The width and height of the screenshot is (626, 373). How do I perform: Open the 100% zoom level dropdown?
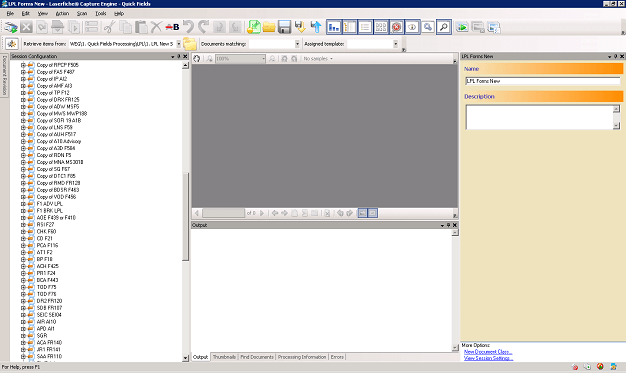[x=263, y=59]
